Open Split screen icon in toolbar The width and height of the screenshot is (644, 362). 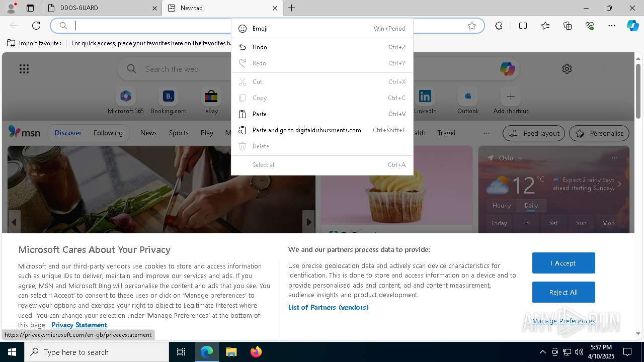(x=523, y=26)
